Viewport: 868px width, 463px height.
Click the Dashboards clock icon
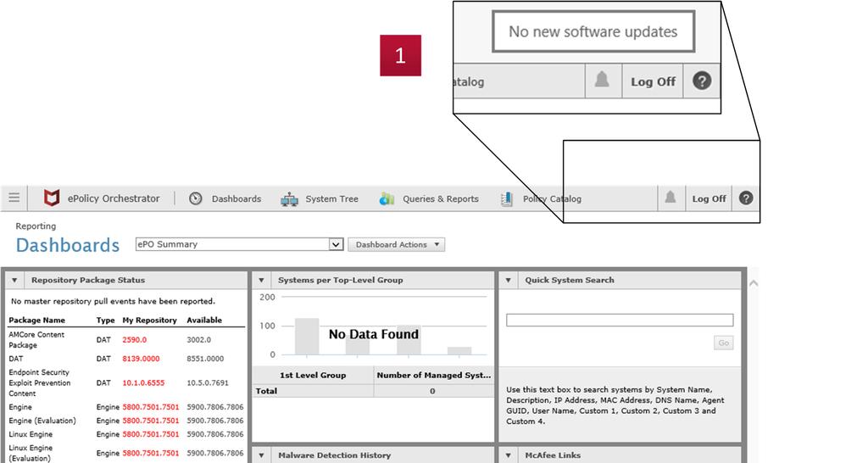pyautogui.click(x=196, y=198)
